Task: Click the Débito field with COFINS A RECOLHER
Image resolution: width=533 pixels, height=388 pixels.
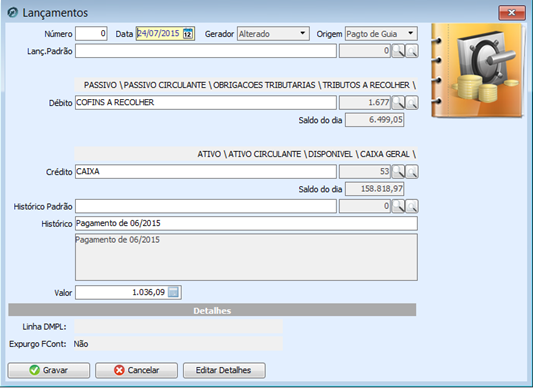Action: 206,102
